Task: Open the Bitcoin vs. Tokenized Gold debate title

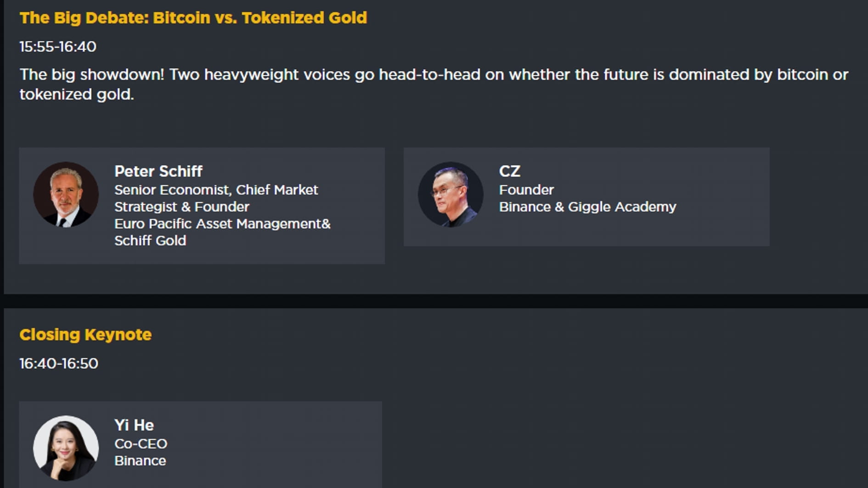Action: pos(193,18)
